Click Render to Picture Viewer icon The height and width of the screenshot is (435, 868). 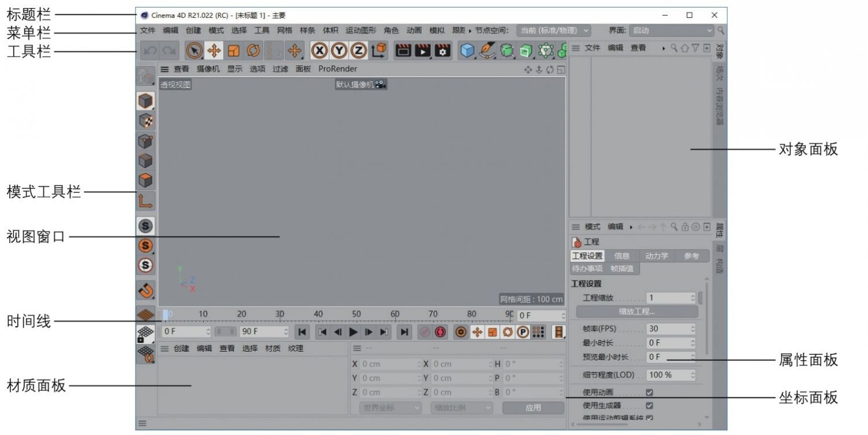coord(424,51)
